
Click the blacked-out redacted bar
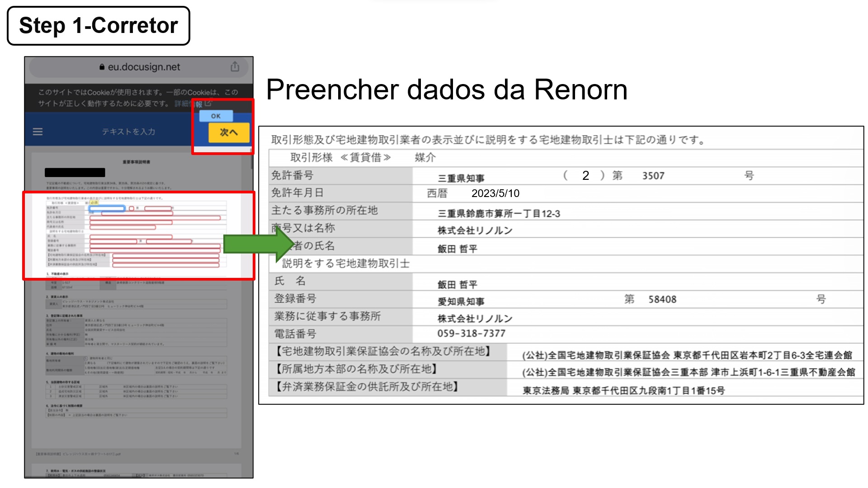tap(75, 172)
